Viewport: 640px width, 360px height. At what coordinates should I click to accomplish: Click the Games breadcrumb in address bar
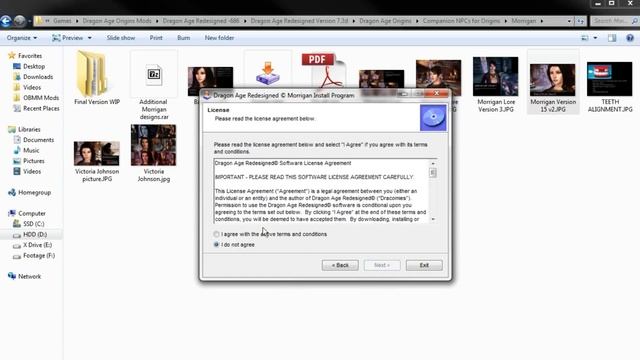62,21
